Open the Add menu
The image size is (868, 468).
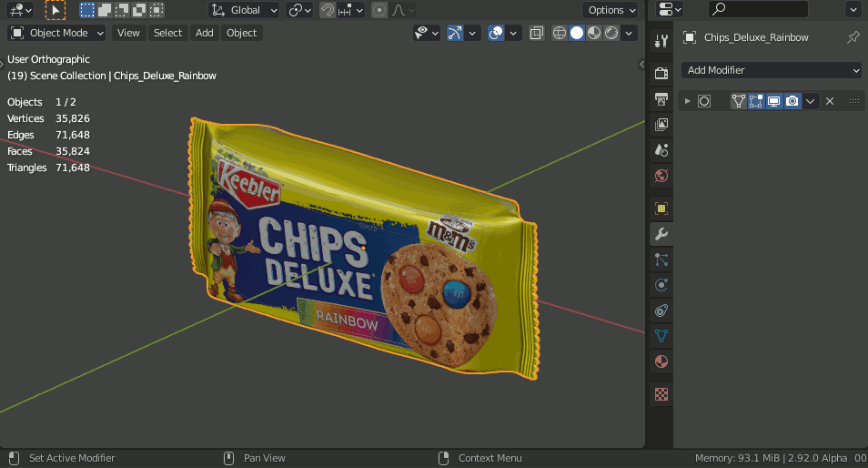tap(205, 33)
